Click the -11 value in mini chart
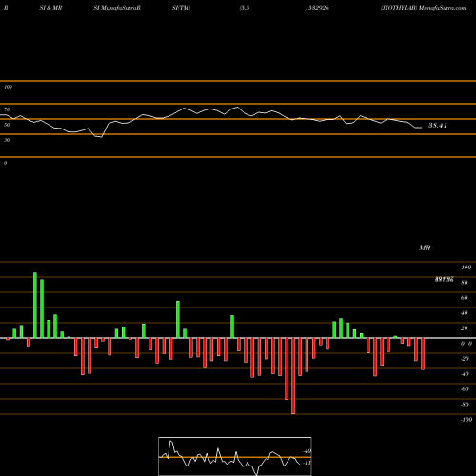Image resolution: width=476 pixels, height=476 pixels. [307, 463]
